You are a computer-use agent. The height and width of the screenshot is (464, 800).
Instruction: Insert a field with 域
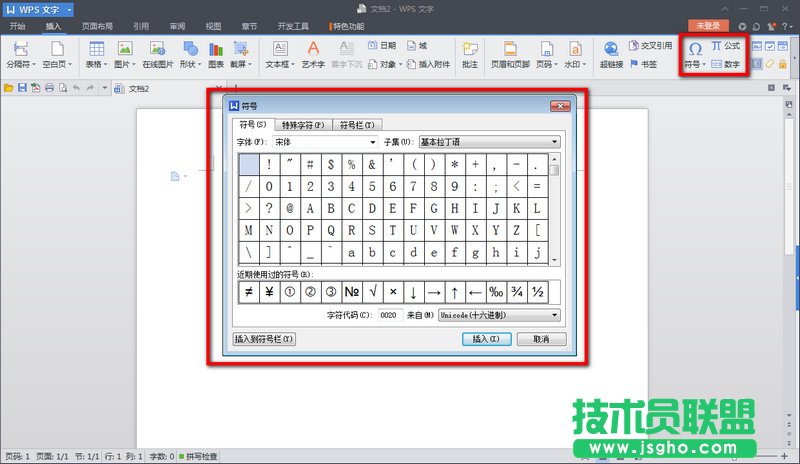[x=417, y=45]
